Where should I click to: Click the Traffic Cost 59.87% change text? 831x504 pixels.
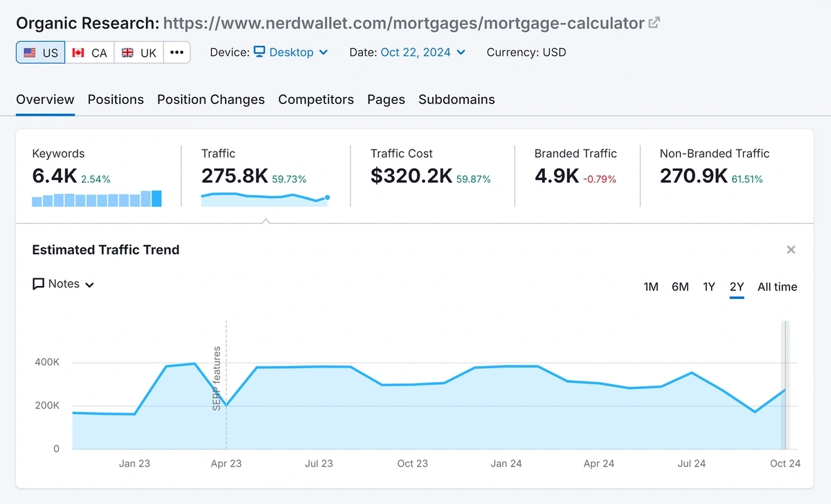point(474,179)
